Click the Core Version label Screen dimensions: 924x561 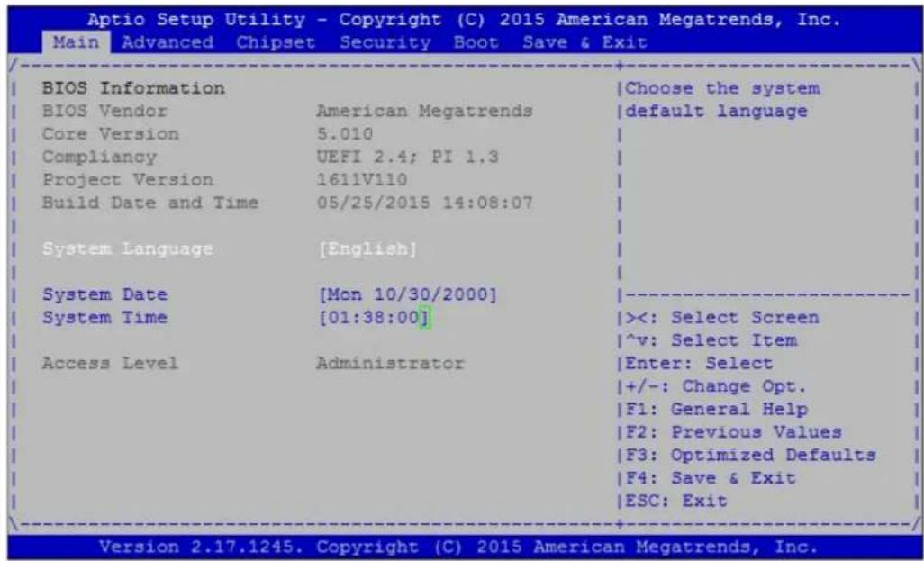(x=110, y=134)
